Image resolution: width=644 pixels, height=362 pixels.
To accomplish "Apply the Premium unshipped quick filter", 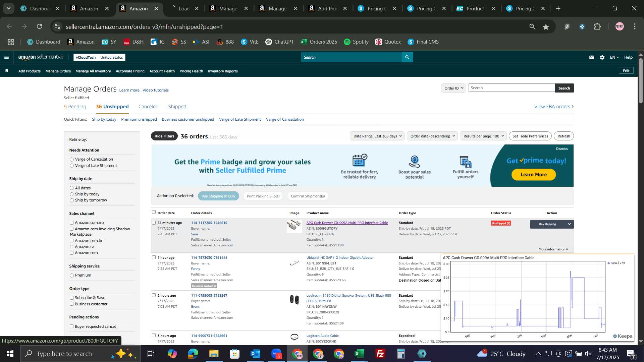I will click(x=139, y=119).
